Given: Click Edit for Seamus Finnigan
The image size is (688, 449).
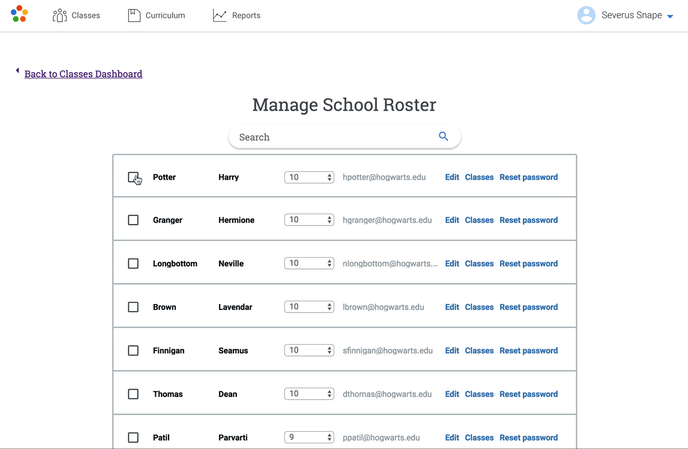Looking at the screenshot, I should (452, 350).
